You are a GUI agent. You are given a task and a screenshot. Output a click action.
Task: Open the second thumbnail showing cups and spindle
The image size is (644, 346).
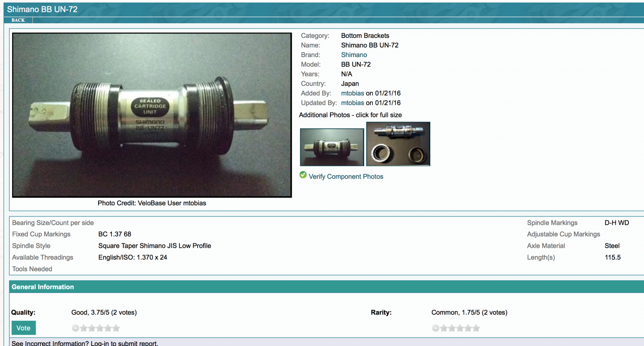click(398, 144)
